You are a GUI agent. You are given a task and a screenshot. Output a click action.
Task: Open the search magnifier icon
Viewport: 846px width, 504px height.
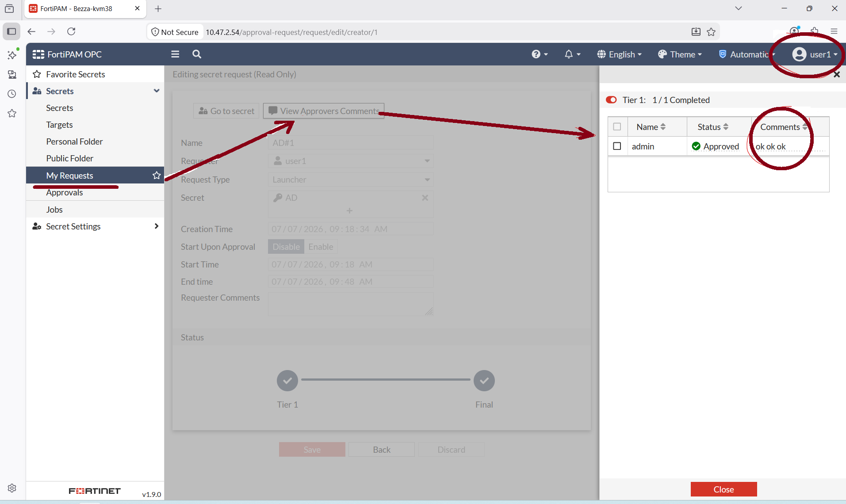(197, 54)
